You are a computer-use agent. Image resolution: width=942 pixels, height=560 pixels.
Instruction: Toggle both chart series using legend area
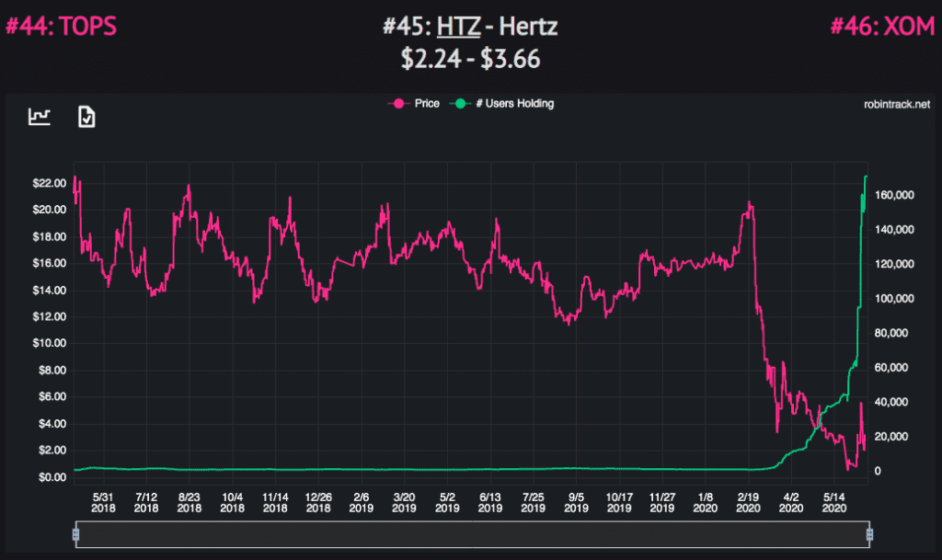pyautogui.click(x=460, y=103)
